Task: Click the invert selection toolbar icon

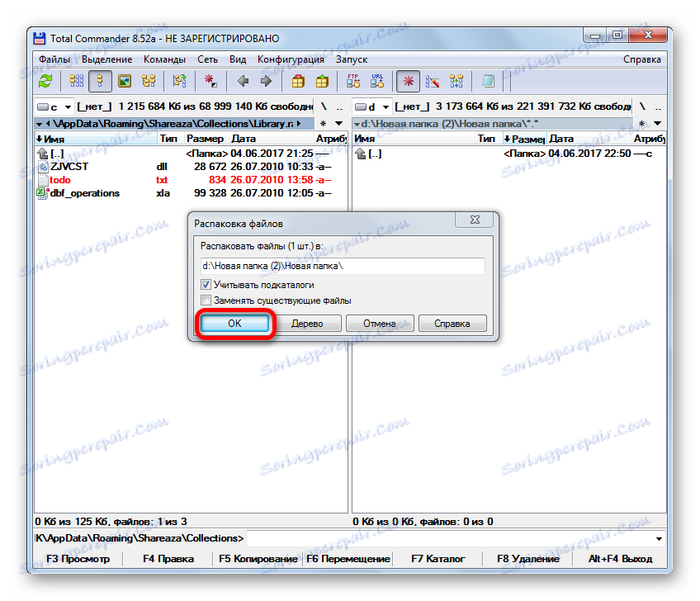Action: tap(179, 81)
